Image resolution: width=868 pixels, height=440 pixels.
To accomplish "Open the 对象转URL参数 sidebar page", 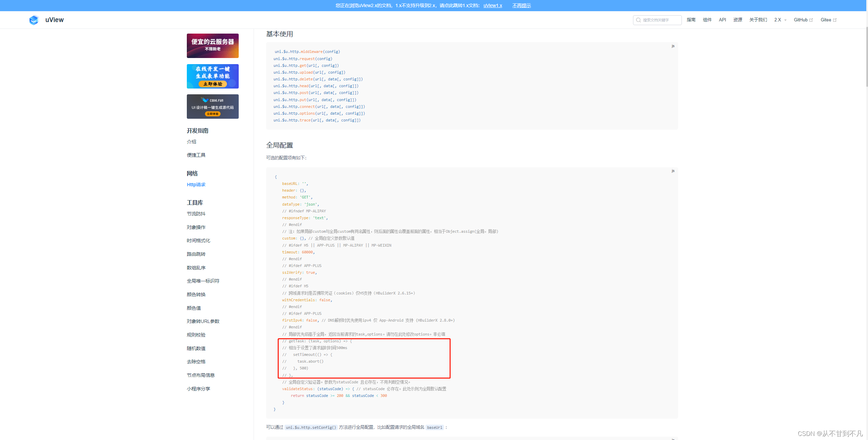I will [203, 321].
